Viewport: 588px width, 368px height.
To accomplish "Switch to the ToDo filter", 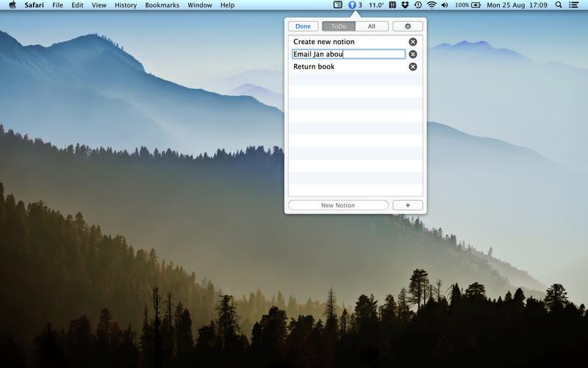I will pyautogui.click(x=338, y=26).
